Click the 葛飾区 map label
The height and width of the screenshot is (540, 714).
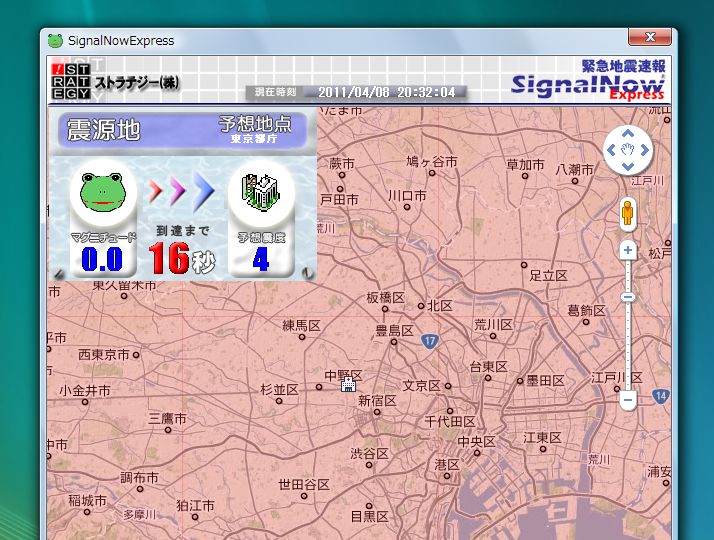coord(586,311)
